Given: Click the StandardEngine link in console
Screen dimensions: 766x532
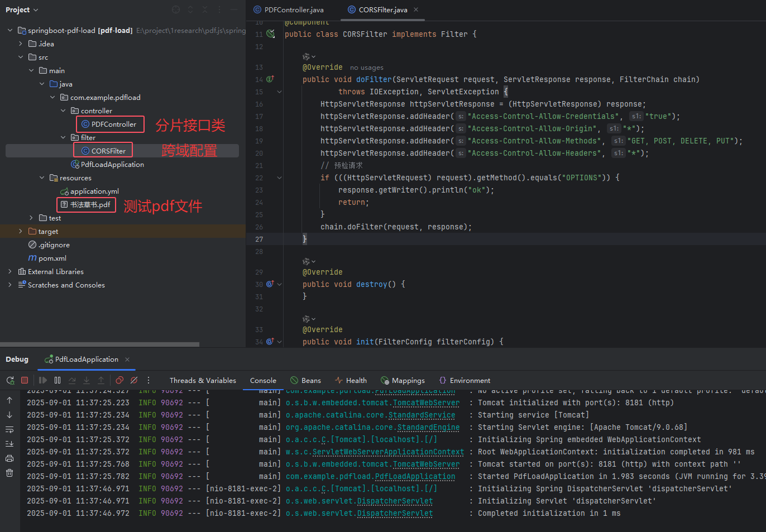Looking at the screenshot, I should point(428,427).
